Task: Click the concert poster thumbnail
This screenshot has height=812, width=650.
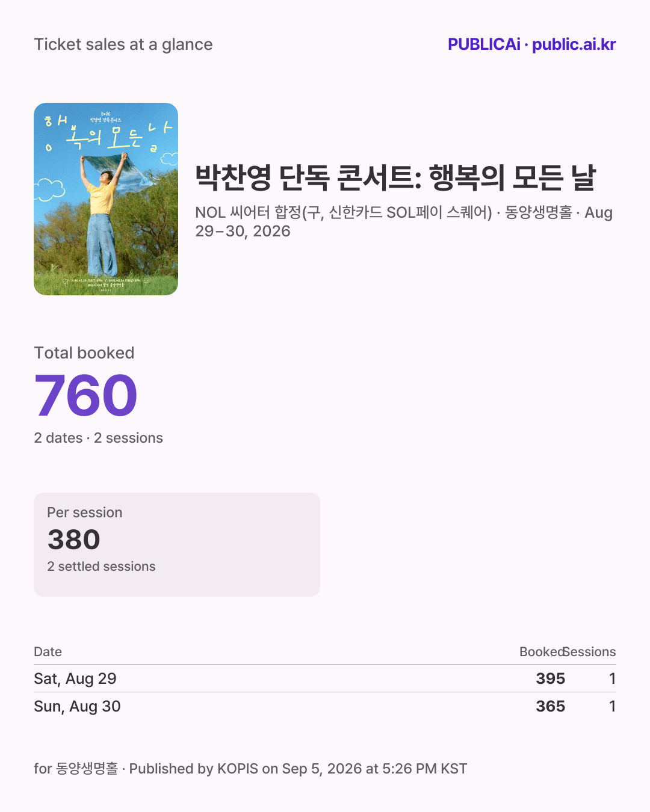Action: 106,199
